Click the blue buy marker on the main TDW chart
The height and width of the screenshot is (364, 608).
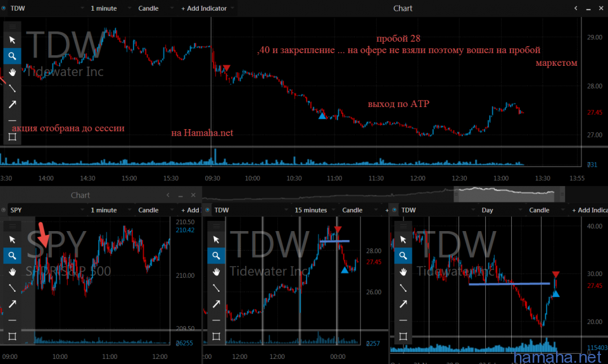click(322, 115)
